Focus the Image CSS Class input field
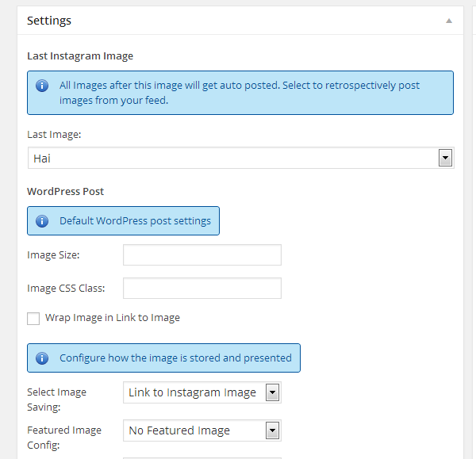The height and width of the screenshot is (459, 476). coord(202,289)
